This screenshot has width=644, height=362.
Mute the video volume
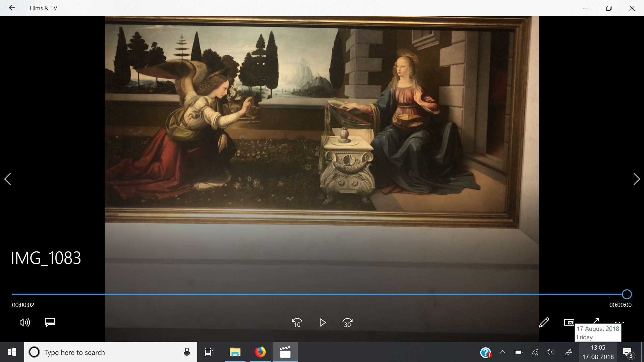pos(24,322)
